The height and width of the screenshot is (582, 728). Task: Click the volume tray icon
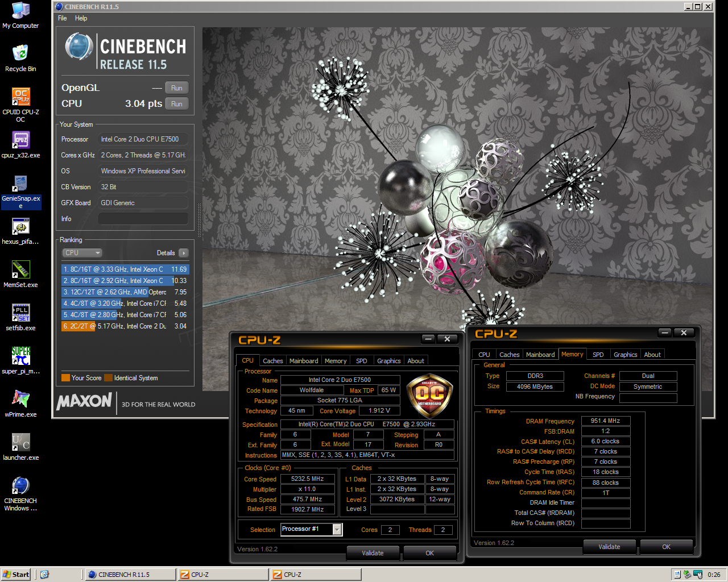[x=697, y=575]
